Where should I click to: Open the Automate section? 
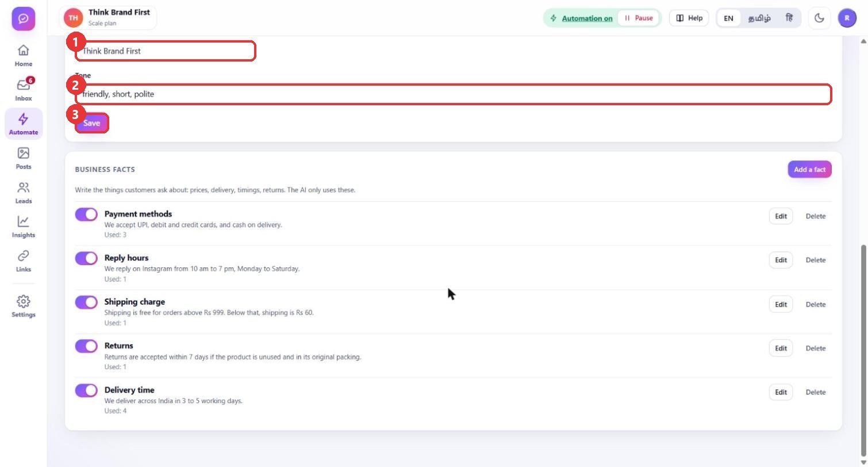pos(24,124)
